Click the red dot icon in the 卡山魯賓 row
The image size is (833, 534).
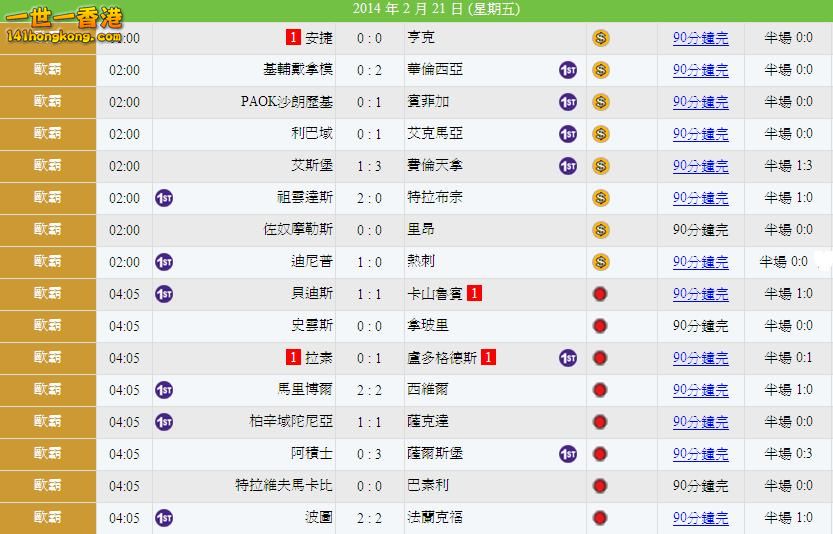pyautogui.click(x=600, y=294)
